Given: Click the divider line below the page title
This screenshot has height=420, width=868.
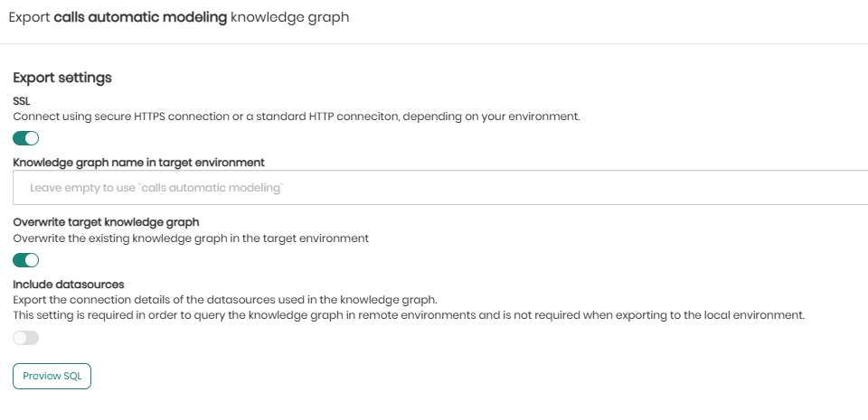Looking at the screenshot, I should click(x=434, y=43).
